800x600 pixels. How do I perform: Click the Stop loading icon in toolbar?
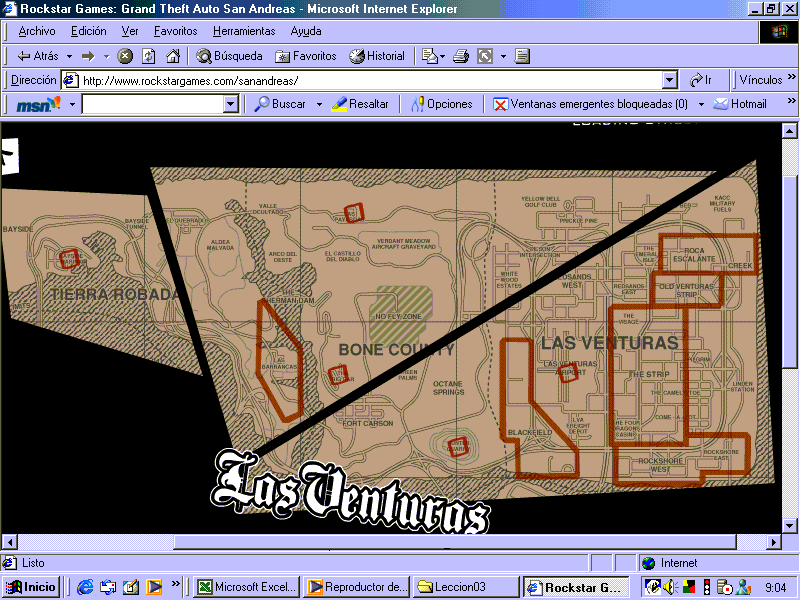[x=125, y=56]
